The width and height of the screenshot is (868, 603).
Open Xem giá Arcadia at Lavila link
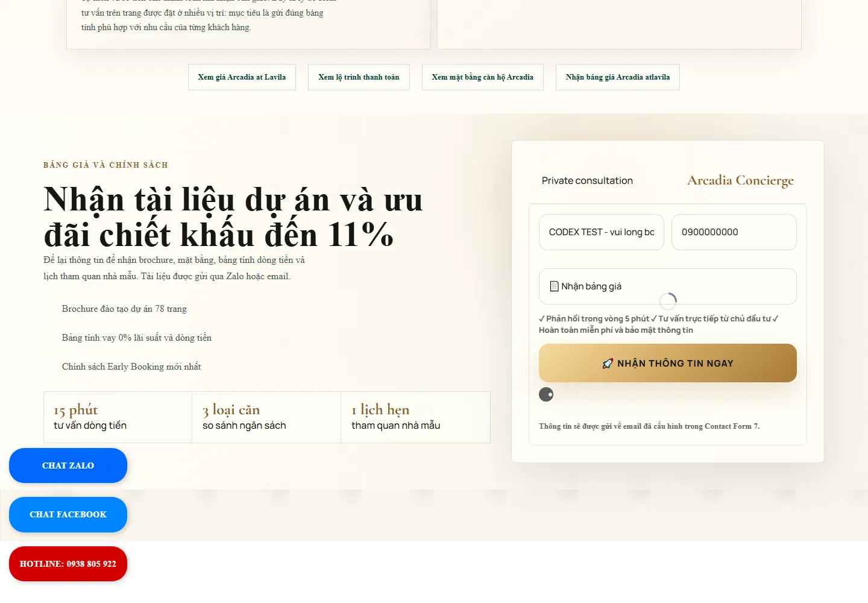tap(242, 77)
